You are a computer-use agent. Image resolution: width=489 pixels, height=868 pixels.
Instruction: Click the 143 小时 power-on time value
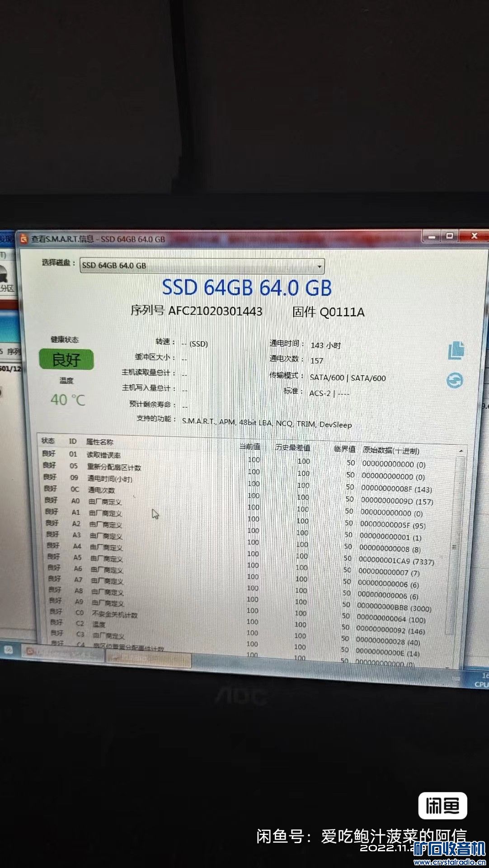(325, 345)
